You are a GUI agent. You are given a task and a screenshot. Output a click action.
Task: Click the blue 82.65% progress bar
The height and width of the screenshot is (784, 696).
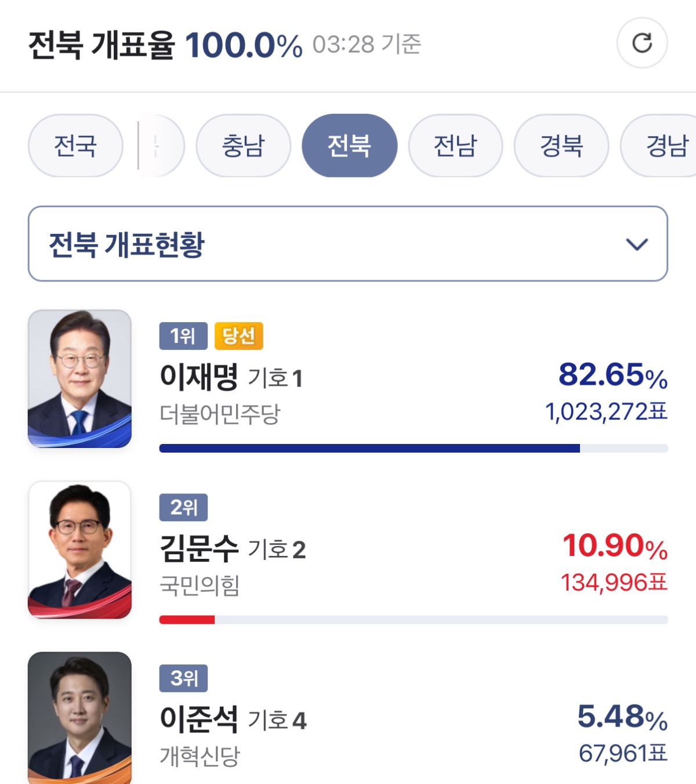(x=369, y=448)
